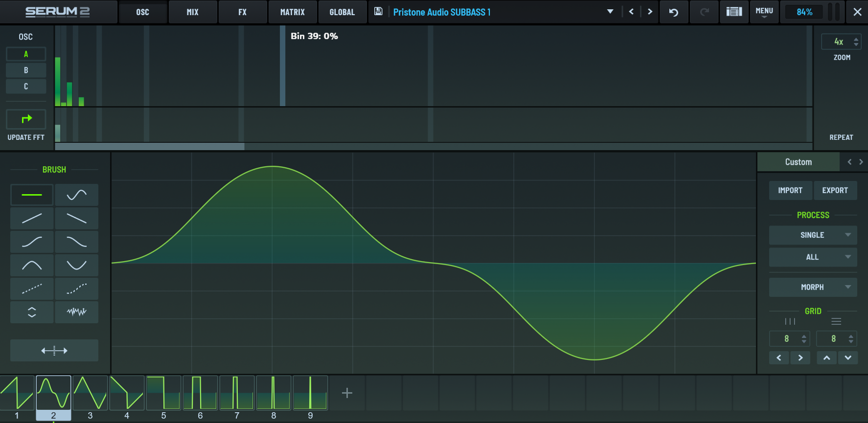Shift the waveform up with arrow

point(826,358)
